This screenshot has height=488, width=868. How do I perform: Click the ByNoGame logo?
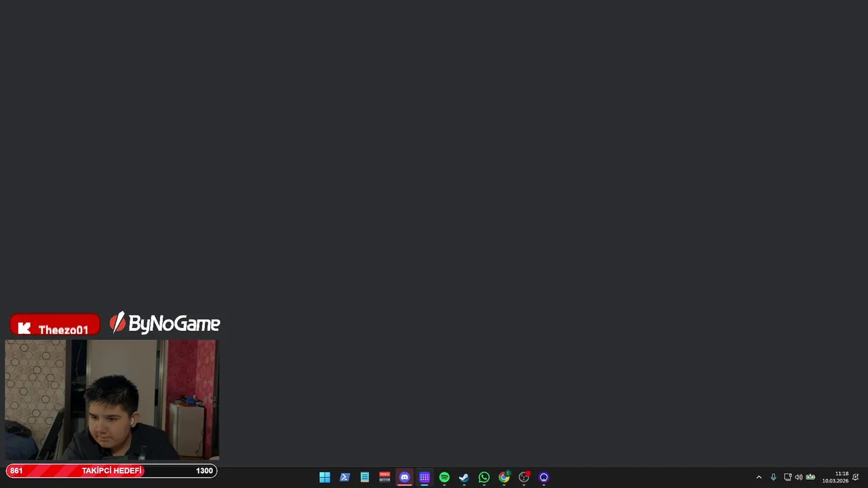(165, 323)
